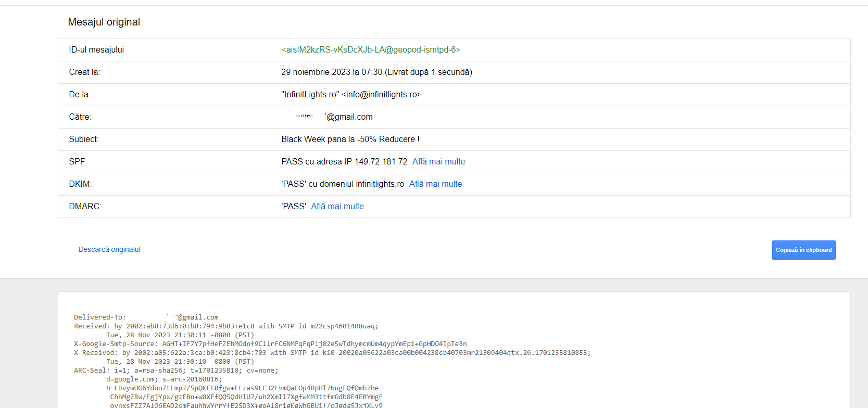Image resolution: width=868 pixels, height=408 pixels.
Task: Click the DKIM PASS domain text
Action: coord(343,184)
